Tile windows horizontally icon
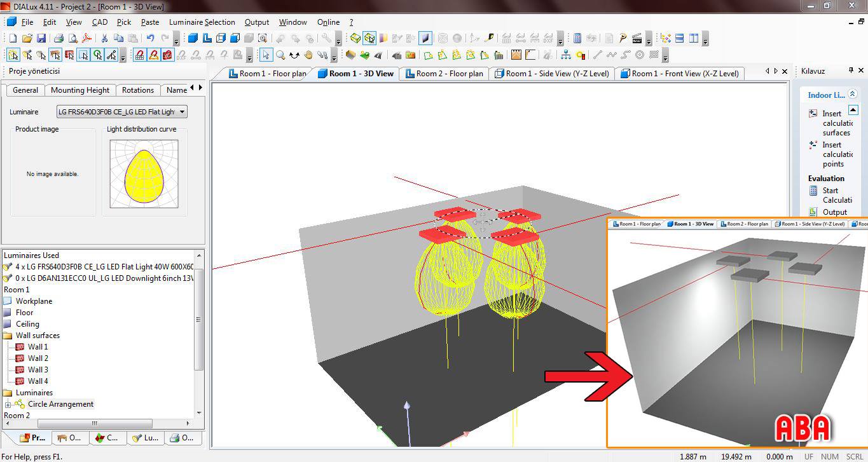868x462 pixels. click(x=680, y=39)
